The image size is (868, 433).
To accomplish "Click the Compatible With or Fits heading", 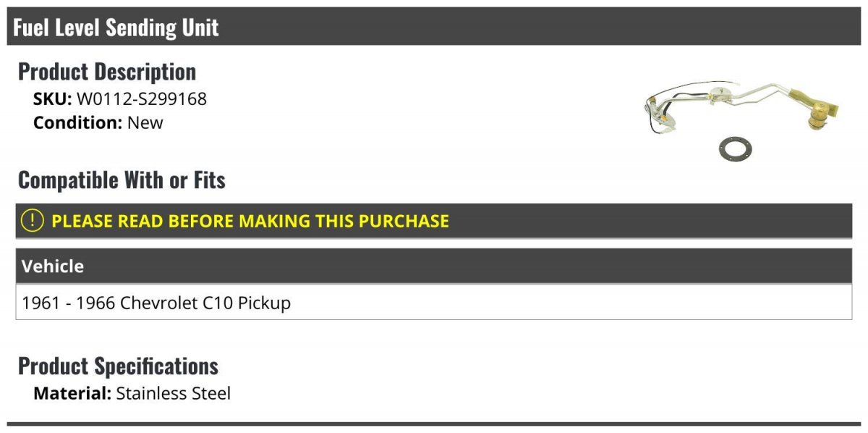I will click(122, 180).
